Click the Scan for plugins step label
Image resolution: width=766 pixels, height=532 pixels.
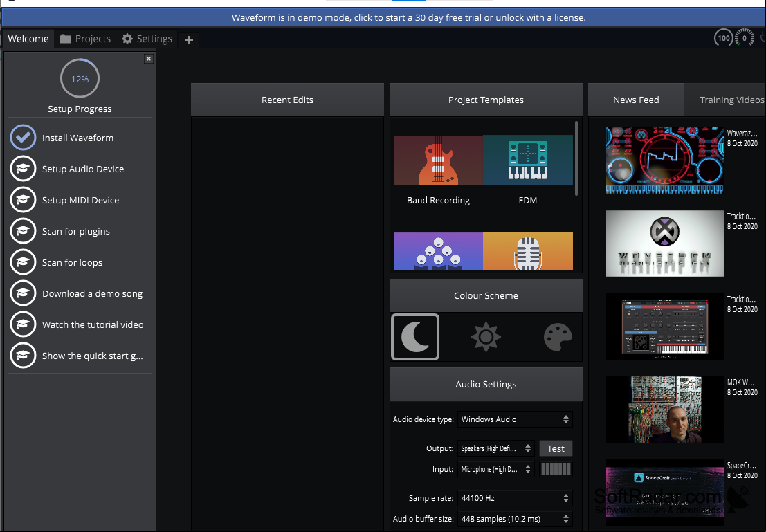[75, 232]
